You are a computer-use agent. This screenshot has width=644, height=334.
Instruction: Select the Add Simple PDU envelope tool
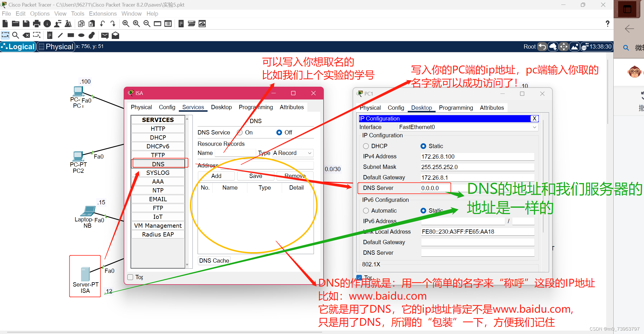click(105, 35)
